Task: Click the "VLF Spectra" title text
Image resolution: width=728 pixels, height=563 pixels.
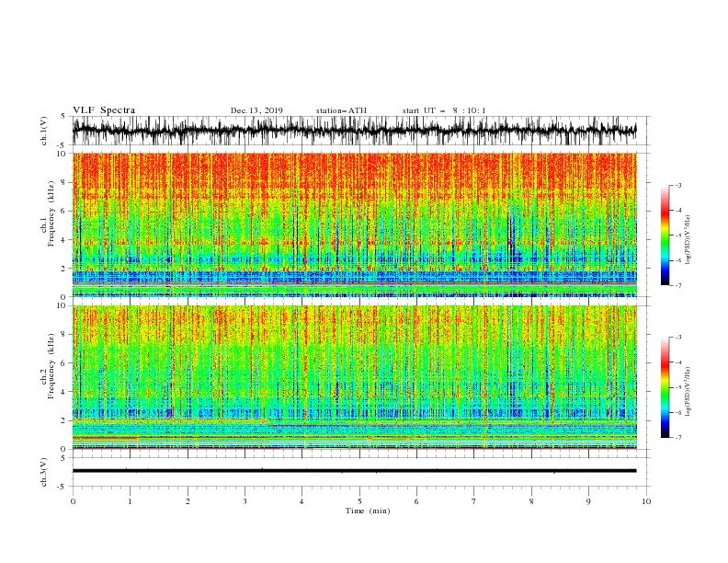Action: pos(104,110)
